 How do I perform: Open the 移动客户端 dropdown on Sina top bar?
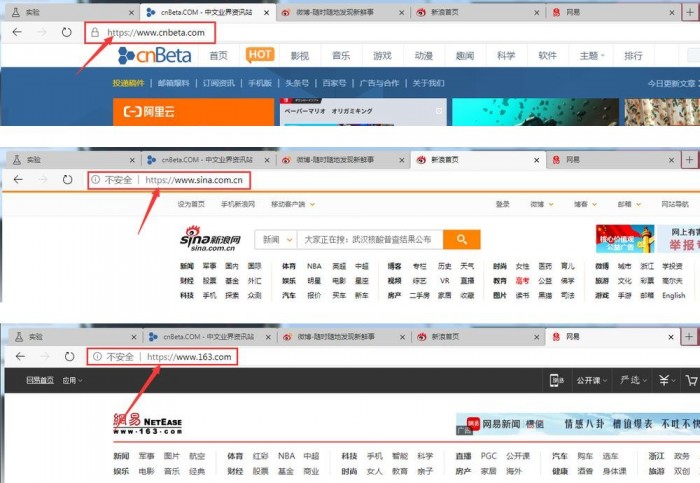tap(293, 204)
